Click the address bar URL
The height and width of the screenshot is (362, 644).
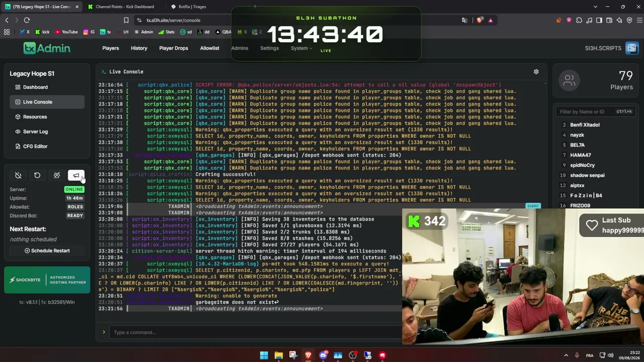pyautogui.click(x=173, y=20)
